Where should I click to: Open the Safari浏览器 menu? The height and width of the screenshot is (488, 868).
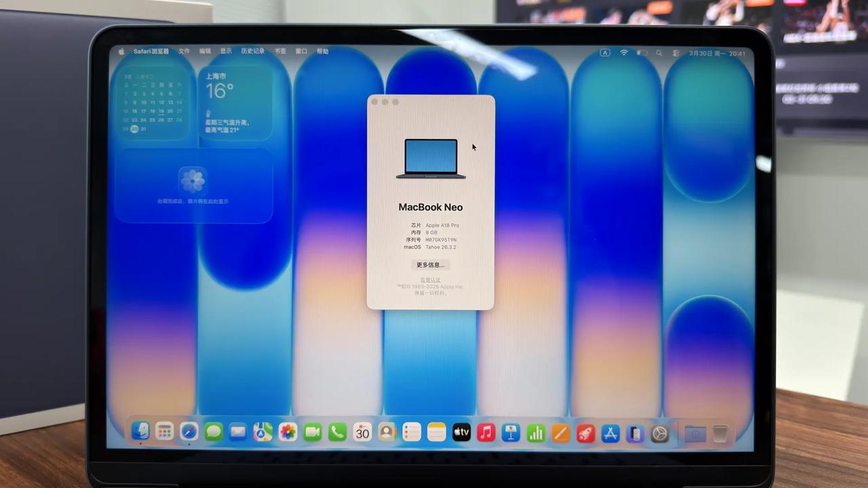(x=151, y=52)
